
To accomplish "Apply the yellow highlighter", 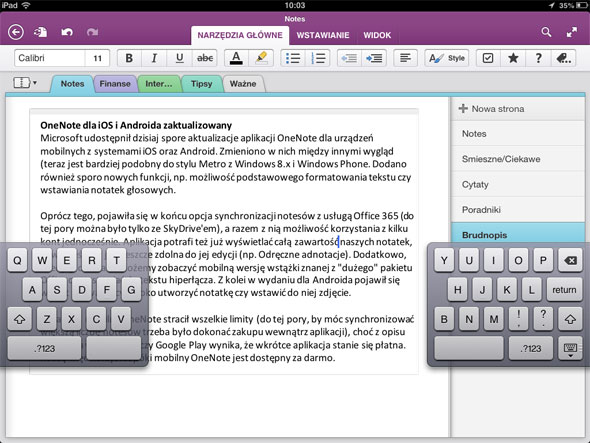I will click(261, 58).
